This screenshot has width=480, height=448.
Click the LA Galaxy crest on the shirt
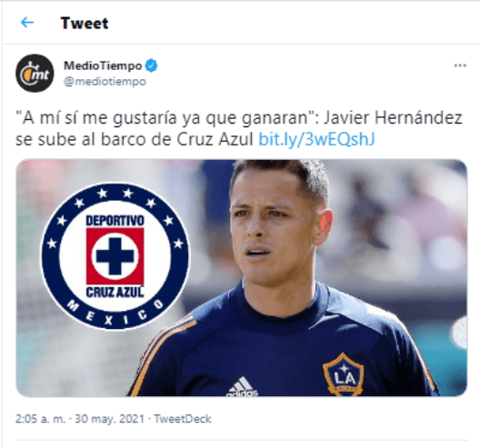[x=344, y=374]
